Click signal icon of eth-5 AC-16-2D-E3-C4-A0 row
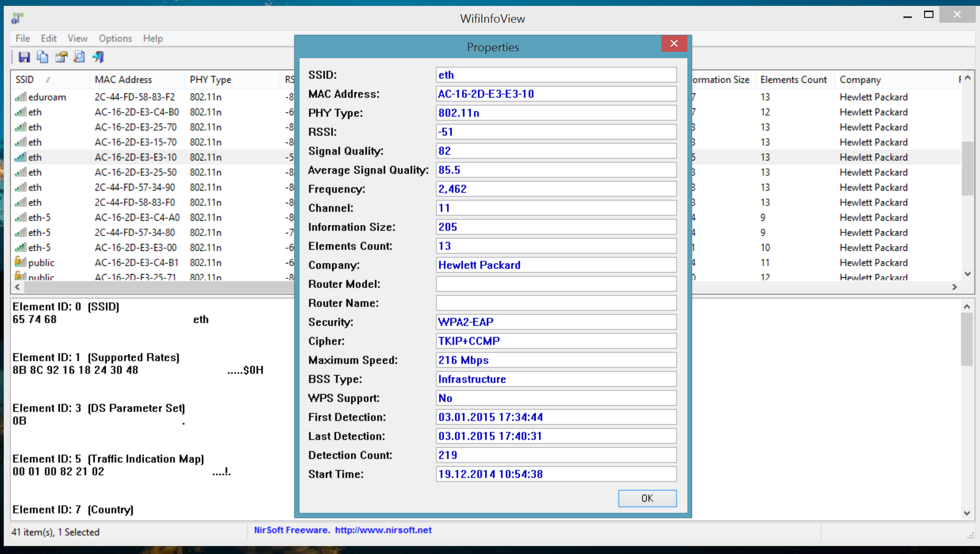The height and width of the screenshot is (554, 980). [x=21, y=217]
